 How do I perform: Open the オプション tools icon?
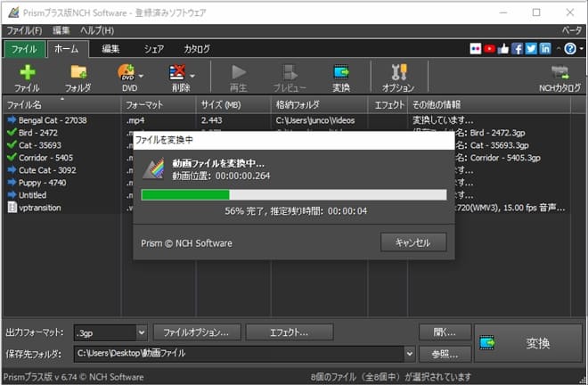(x=398, y=72)
